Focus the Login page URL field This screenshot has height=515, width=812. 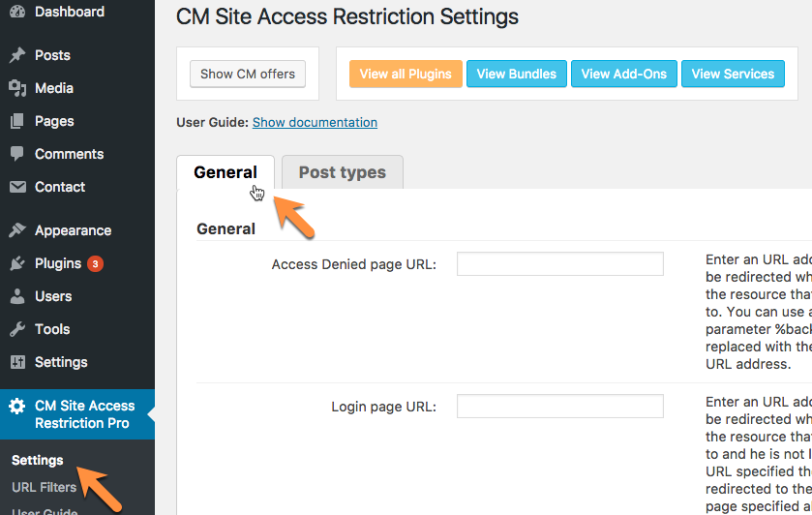[x=559, y=407]
